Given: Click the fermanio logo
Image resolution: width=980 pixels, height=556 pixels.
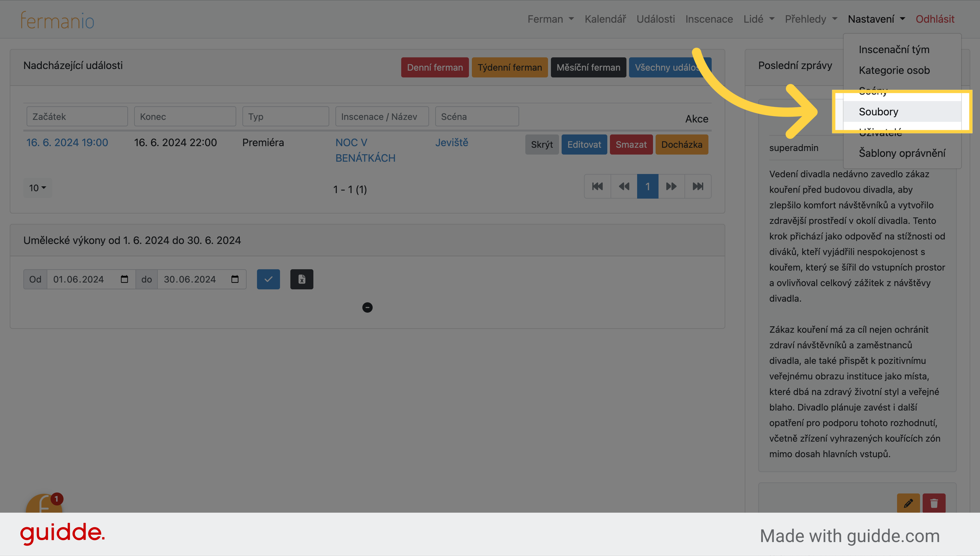Looking at the screenshot, I should [x=57, y=20].
